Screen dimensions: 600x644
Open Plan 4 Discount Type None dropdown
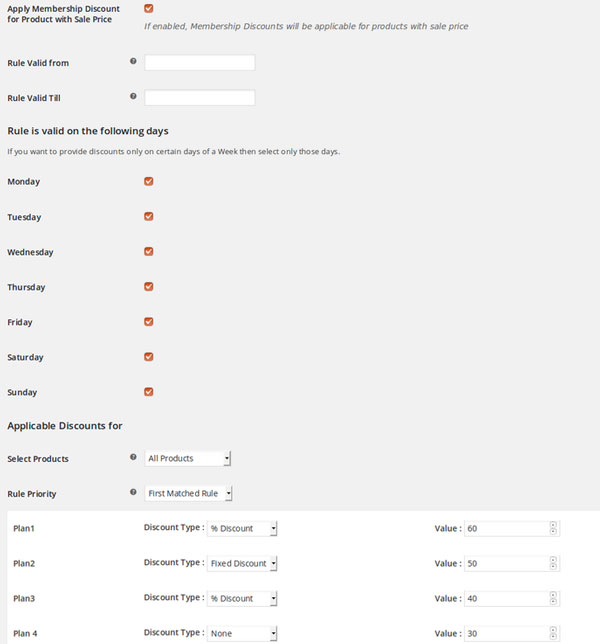click(242, 633)
